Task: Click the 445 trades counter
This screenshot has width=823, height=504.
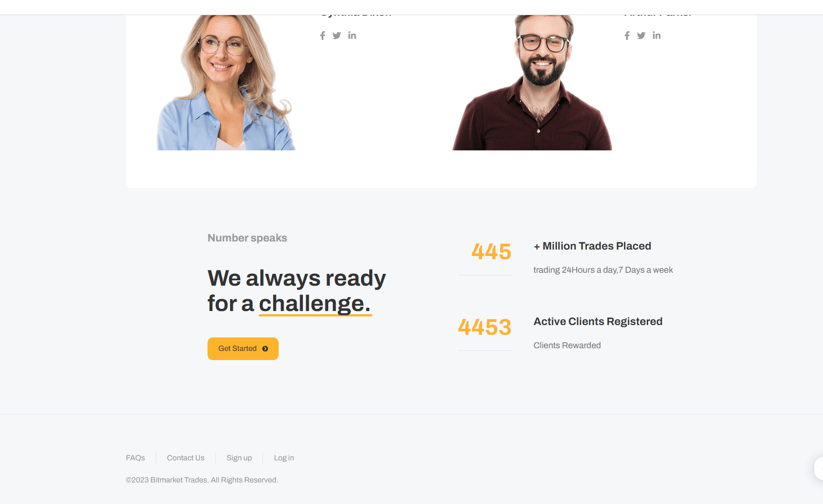Action: point(491,252)
